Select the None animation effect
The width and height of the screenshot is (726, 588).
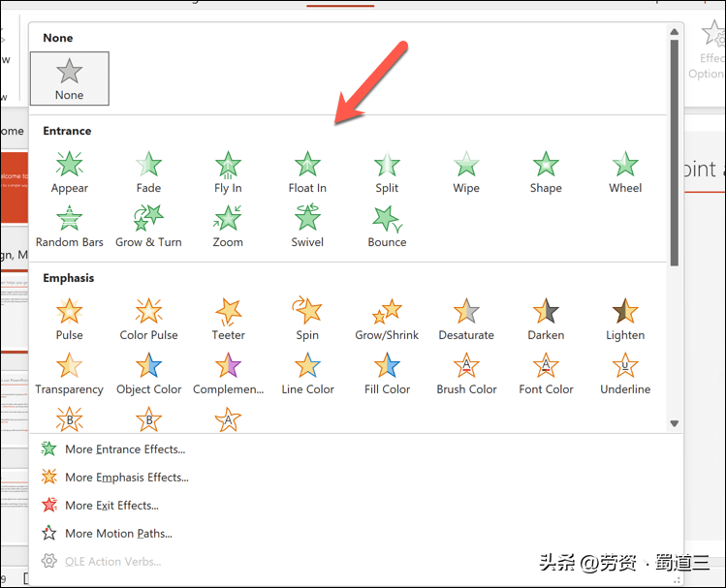point(70,78)
